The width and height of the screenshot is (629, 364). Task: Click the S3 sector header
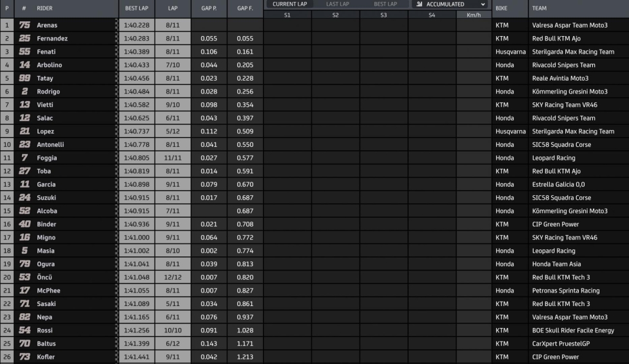383,15
